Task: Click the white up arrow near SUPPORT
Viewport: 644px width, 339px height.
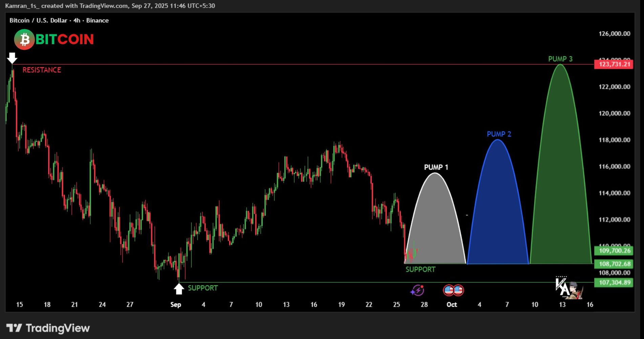Action: [x=179, y=289]
